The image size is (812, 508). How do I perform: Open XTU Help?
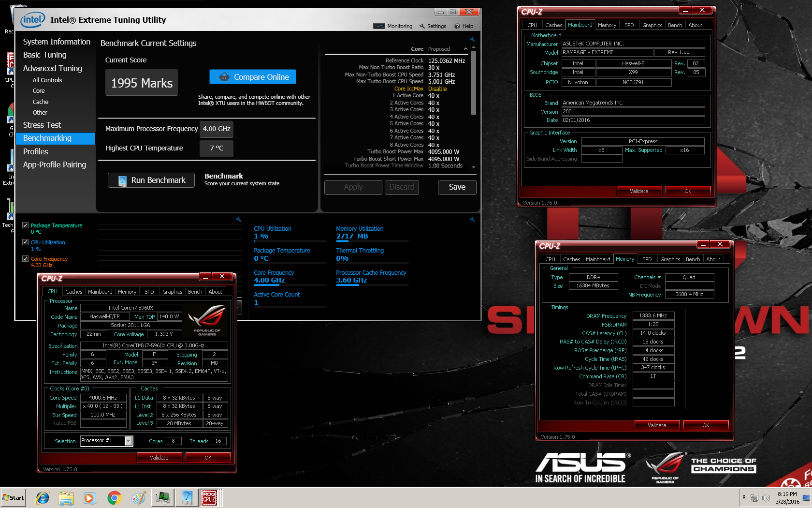(464, 26)
